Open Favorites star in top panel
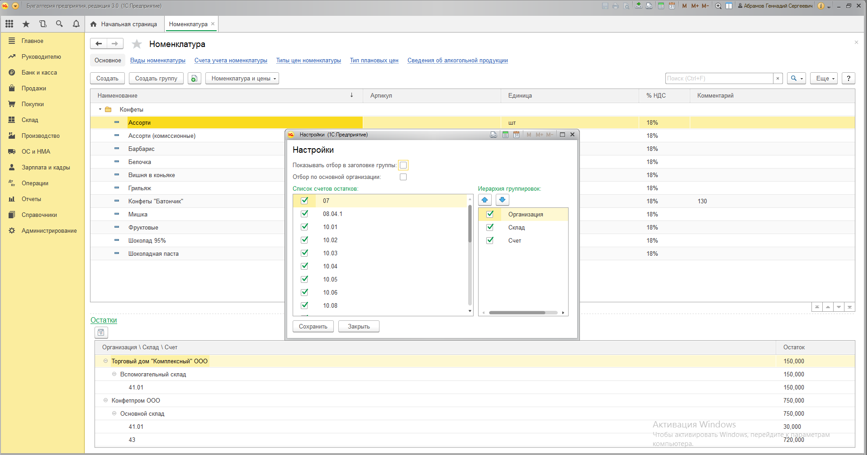 pos(26,24)
